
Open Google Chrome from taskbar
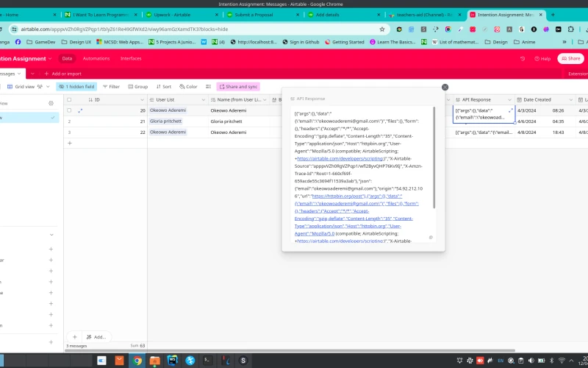(137, 361)
